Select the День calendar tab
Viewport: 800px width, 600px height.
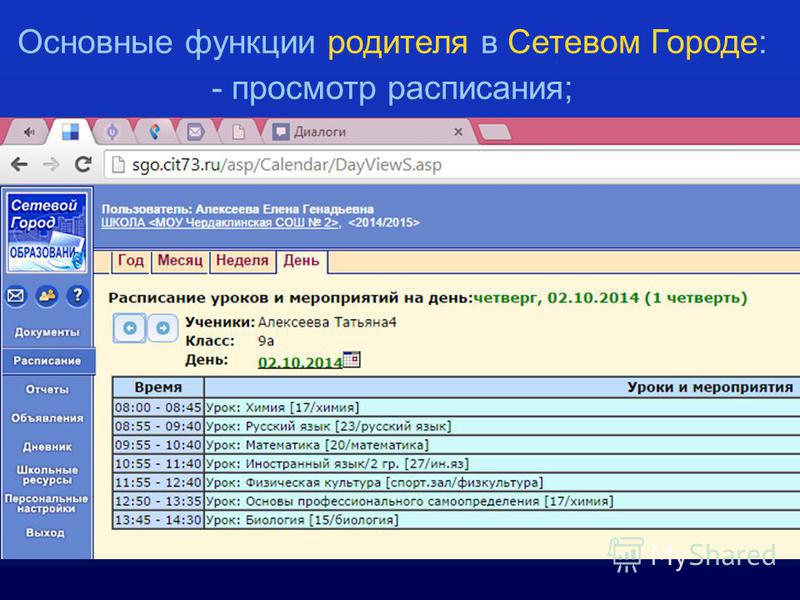click(302, 261)
